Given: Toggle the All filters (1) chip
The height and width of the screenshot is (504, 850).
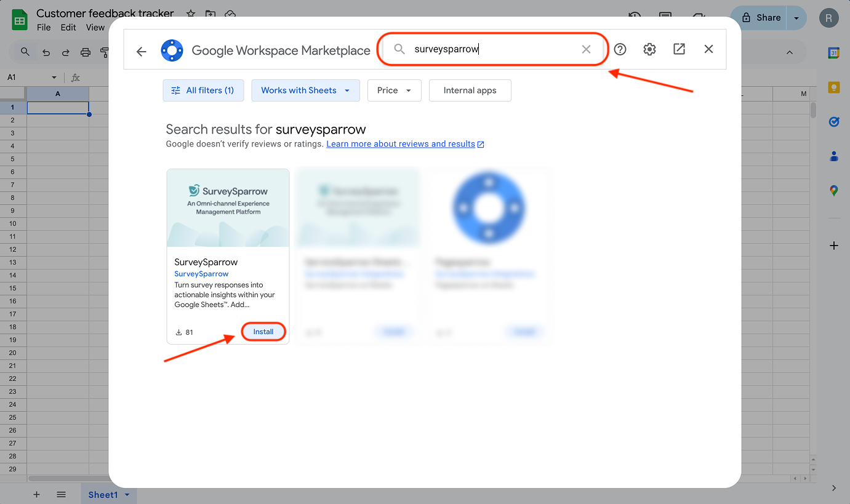Looking at the screenshot, I should coord(203,90).
